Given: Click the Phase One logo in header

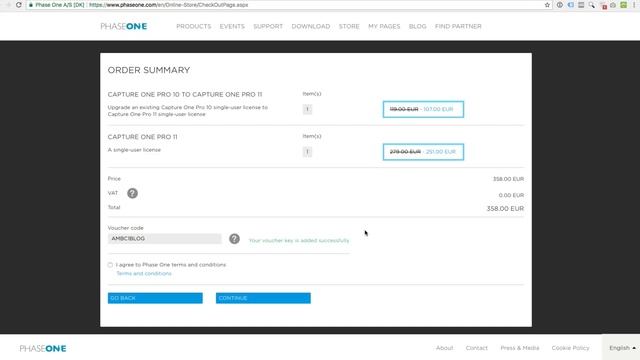Looking at the screenshot, I should (124, 27).
